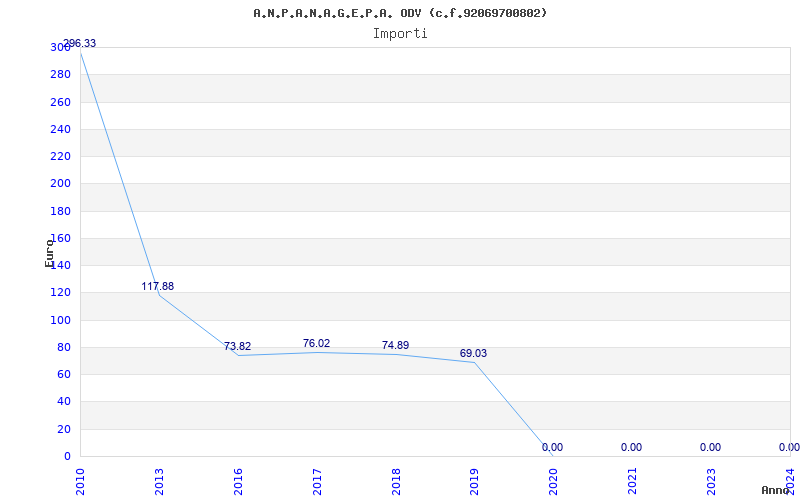Click the y-axis value 100
800x500 pixels.
60,320
